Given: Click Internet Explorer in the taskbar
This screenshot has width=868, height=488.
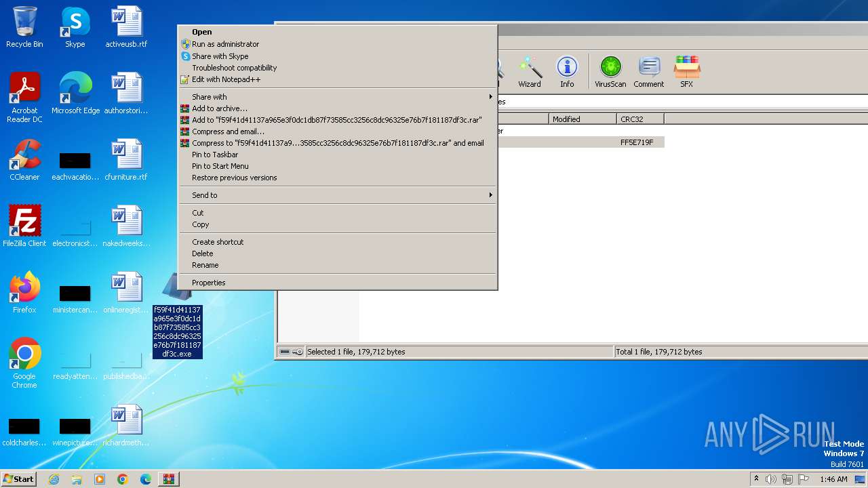Looking at the screenshot, I should tap(54, 479).
